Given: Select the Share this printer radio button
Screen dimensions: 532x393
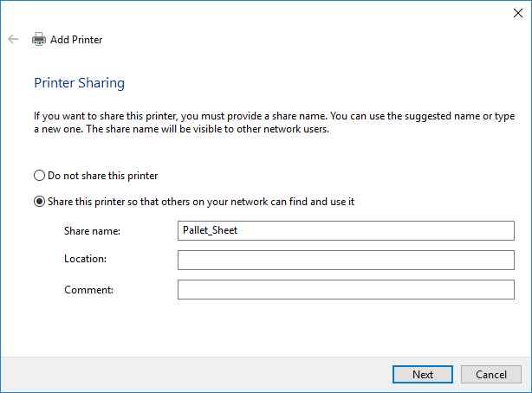Looking at the screenshot, I should [x=39, y=202].
